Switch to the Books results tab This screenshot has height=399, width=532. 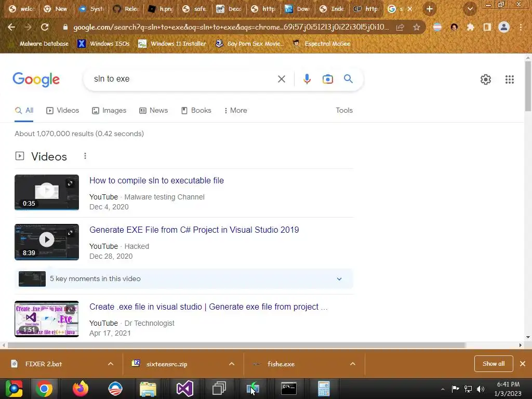pos(196,110)
